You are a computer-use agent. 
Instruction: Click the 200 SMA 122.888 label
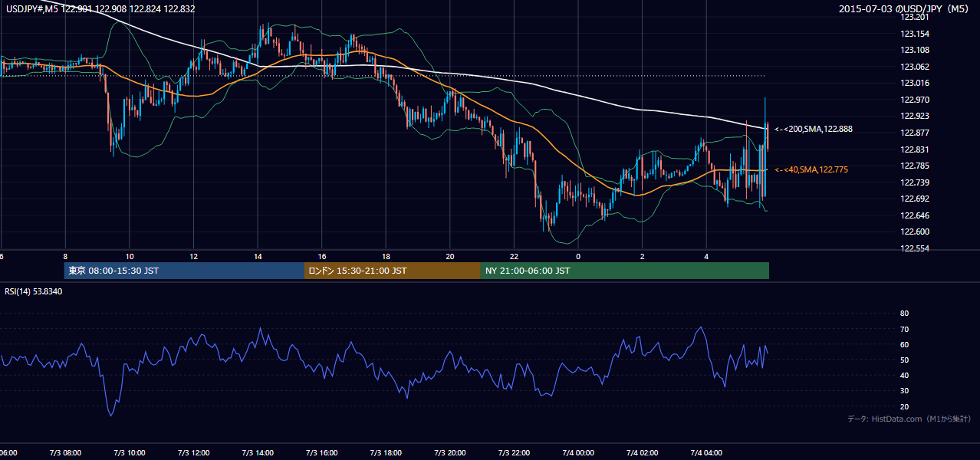[x=814, y=129]
